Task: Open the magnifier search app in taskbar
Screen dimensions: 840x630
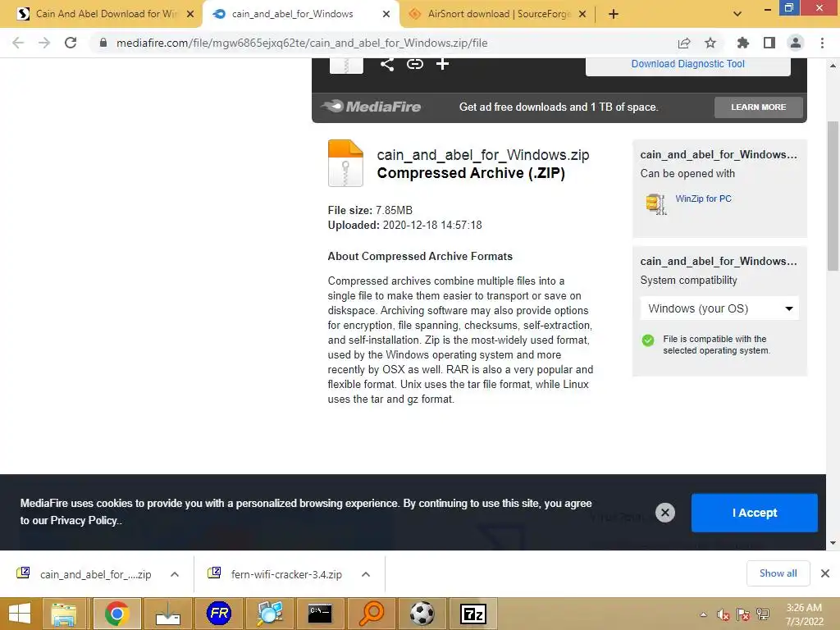Action: coord(372,614)
